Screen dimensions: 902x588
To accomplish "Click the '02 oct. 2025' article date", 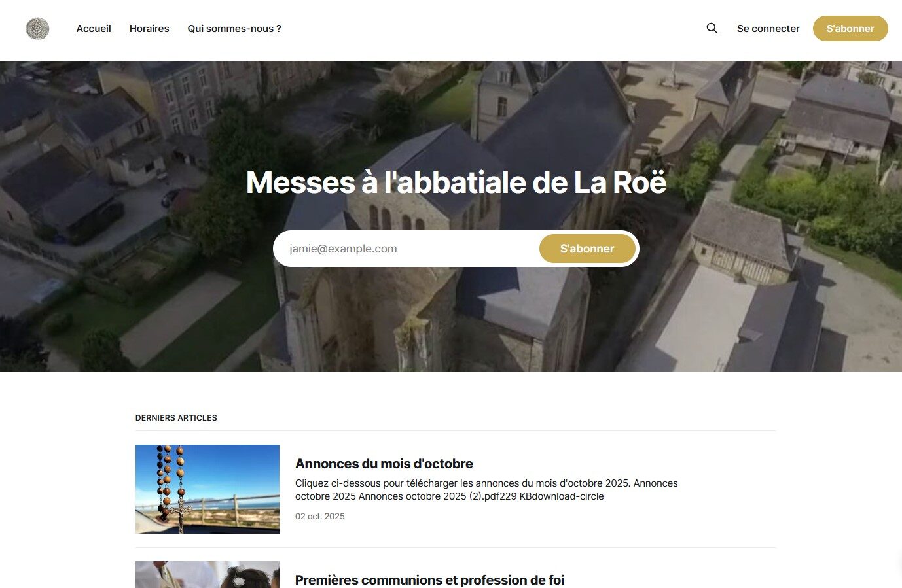I will coord(319,516).
